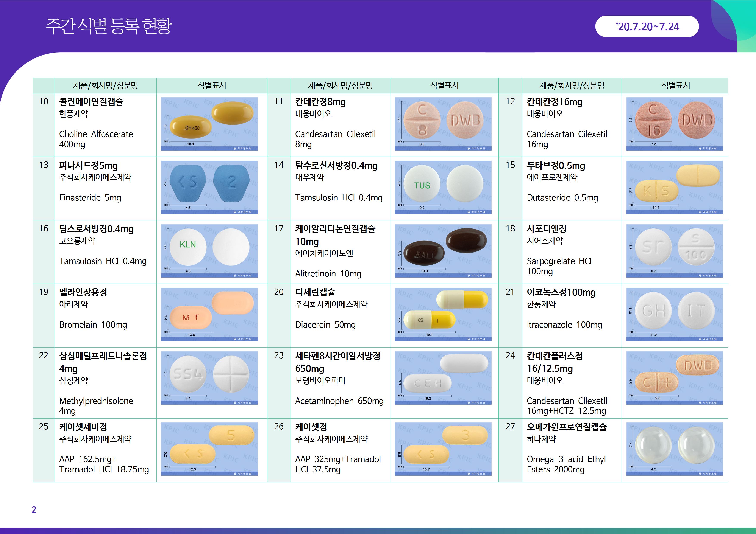Click the transparent omega-3 capsule image
Screen dimensions: 756x534
tap(674, 449)
